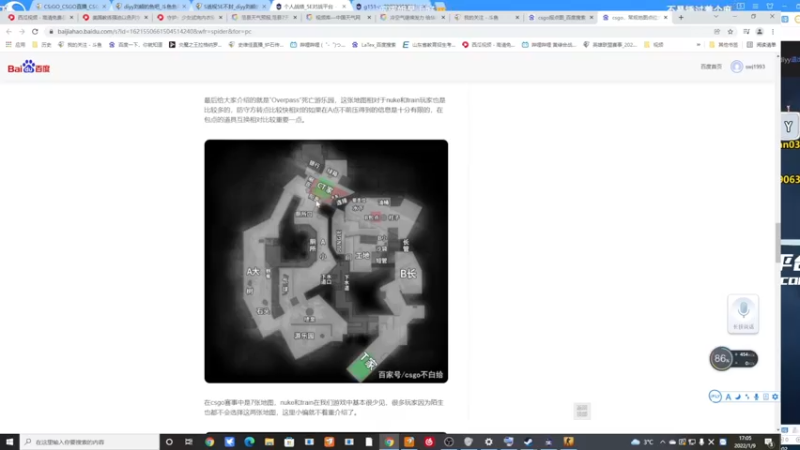Open the '百度一下, 你就知道' bookmark
Image resolution: width=800 pixels, height=450 pixels.
pos(136,45)
